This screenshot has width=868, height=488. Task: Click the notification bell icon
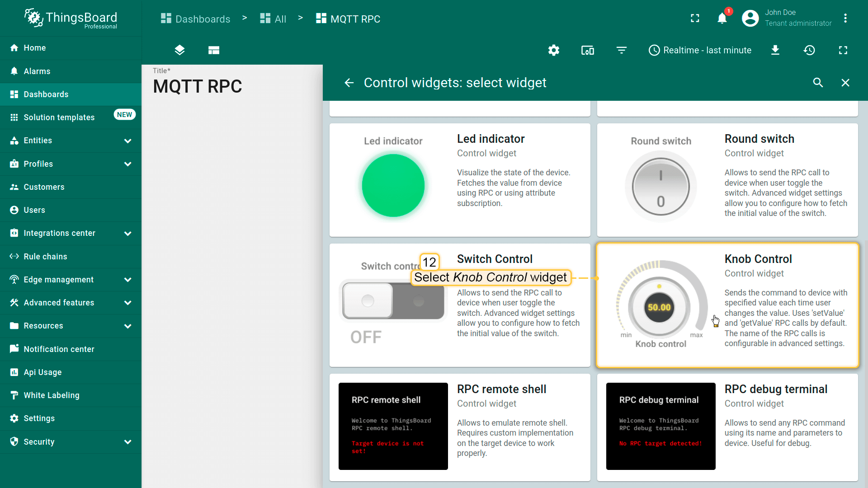click(x=722, y=19)
